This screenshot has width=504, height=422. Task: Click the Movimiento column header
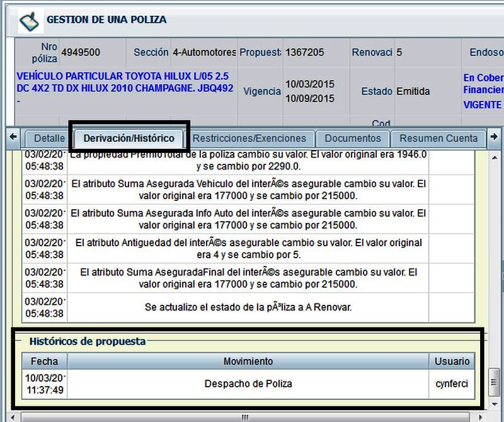tap(248, 362)
